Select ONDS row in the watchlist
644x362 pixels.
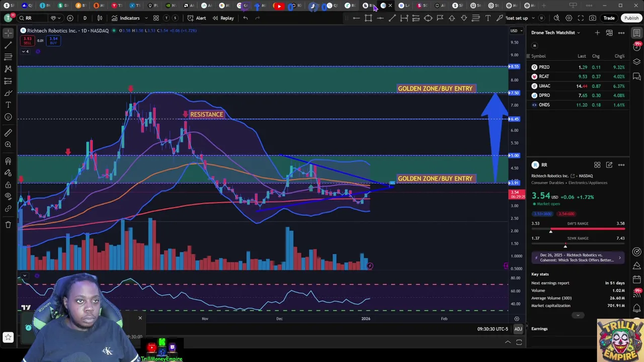578,105
